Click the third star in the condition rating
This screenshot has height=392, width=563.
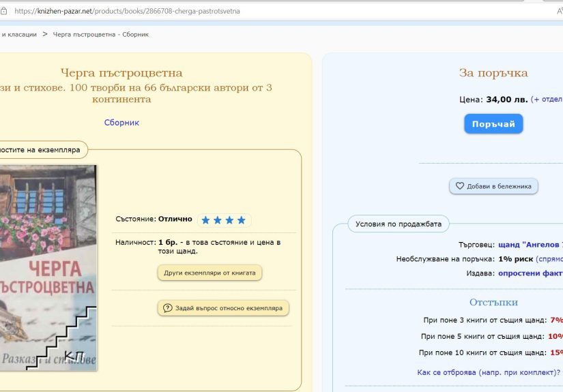tap(229, 220)
